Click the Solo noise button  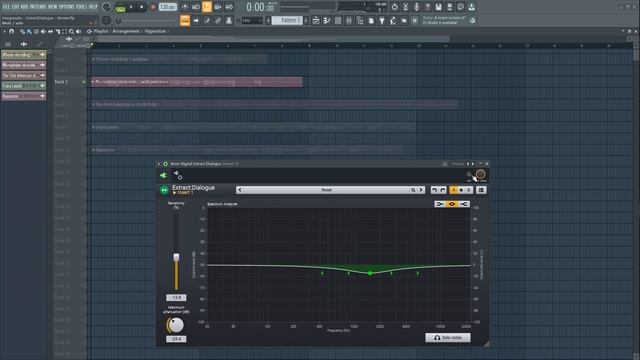coord(448,338)
